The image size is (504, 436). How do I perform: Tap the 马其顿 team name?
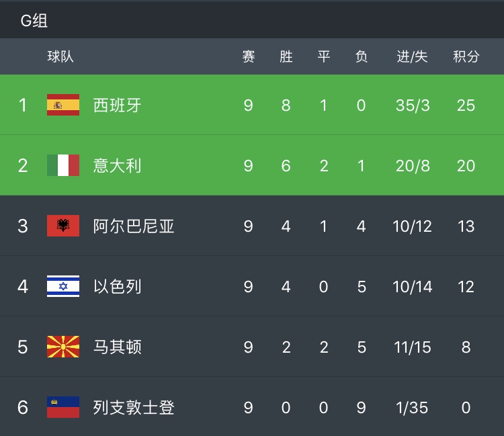pyautogui.click(x=117, y=347)
